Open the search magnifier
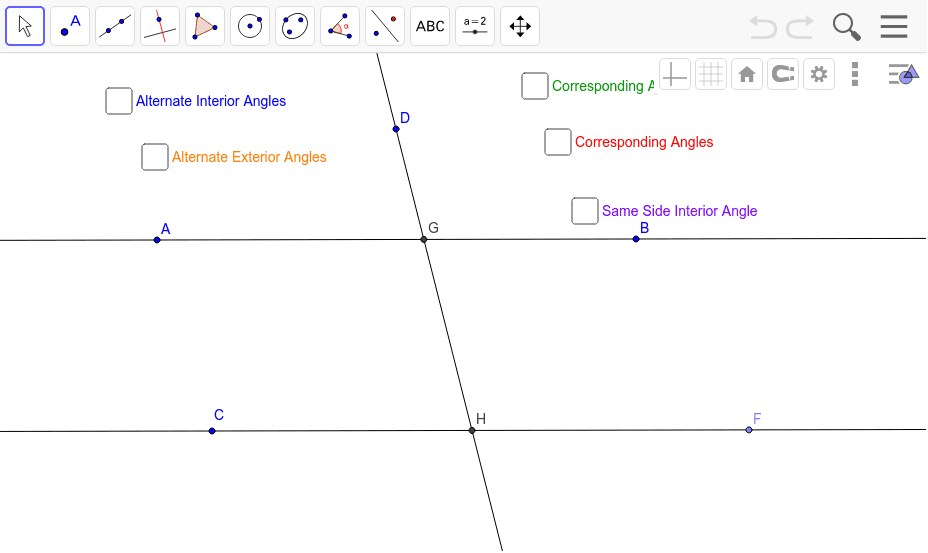Screen dimensions: 928x553 [846, 27]
